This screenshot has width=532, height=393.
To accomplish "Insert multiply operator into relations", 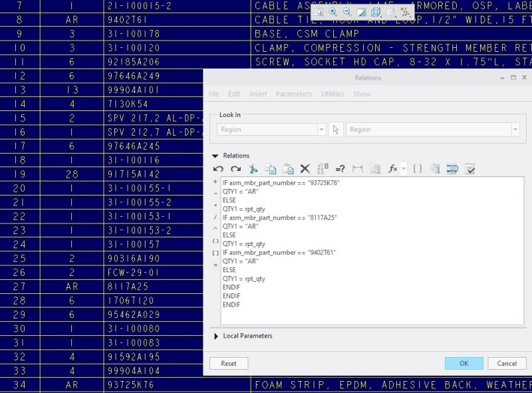I will click(x=215, y=205).
